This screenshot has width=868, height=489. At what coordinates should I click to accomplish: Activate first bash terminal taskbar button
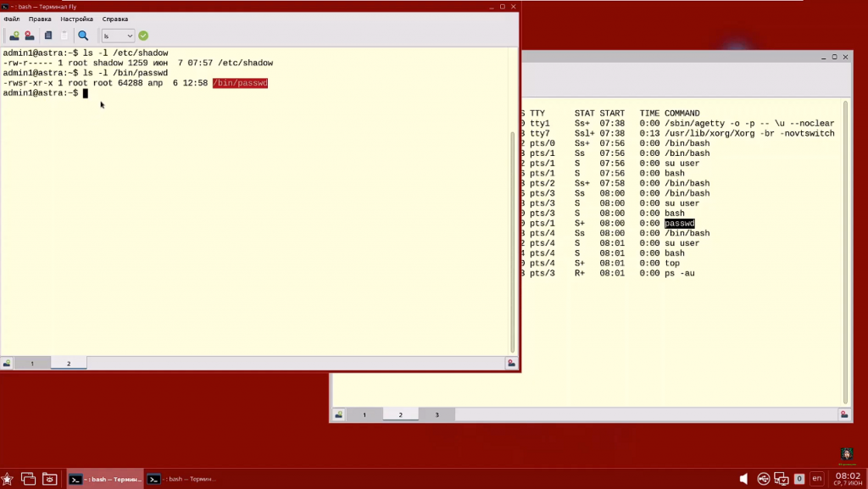(x=105, y=479)
